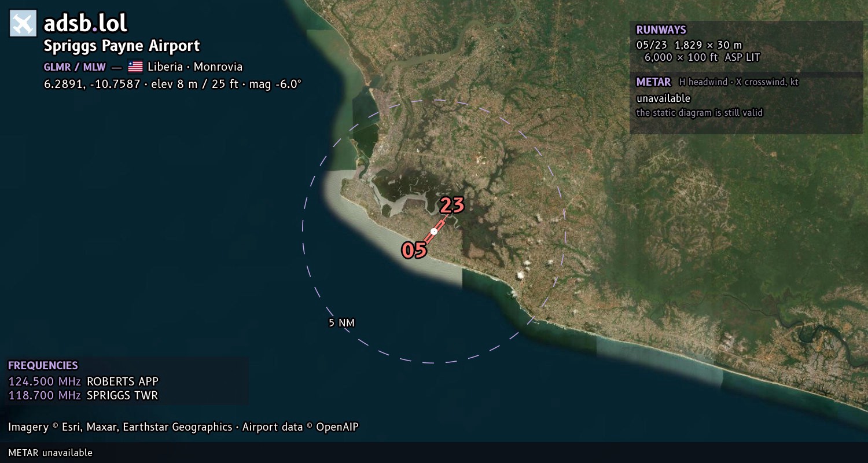Select the "adsb.lol" site title
Image resolution: width=868 pixels, height=463 pixels.
tap(86, 24)
